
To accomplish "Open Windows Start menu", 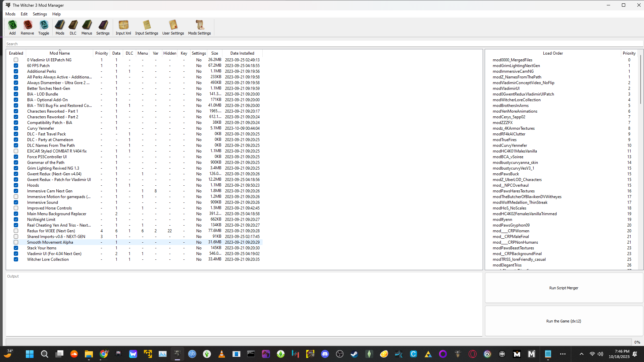I will (30, 354).
